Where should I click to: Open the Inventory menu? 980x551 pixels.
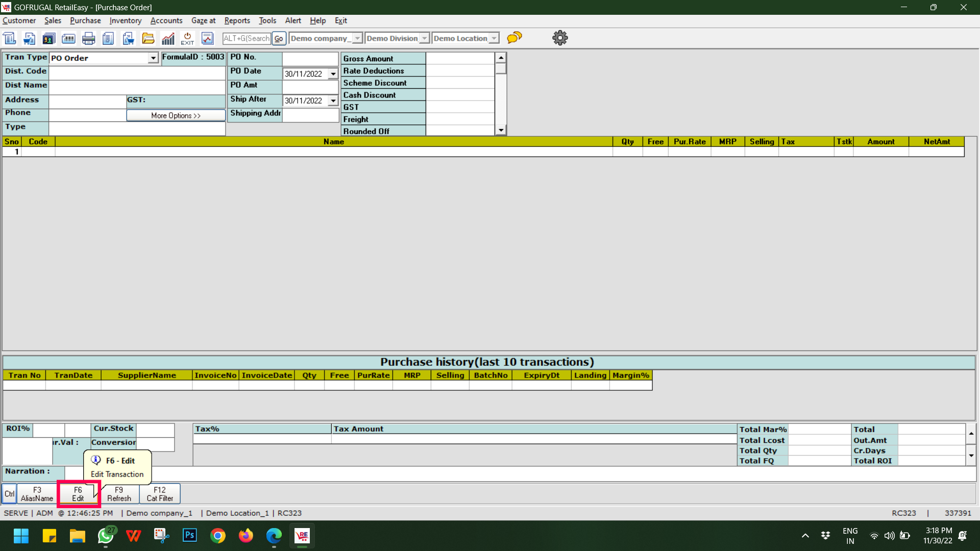[125, 20]
